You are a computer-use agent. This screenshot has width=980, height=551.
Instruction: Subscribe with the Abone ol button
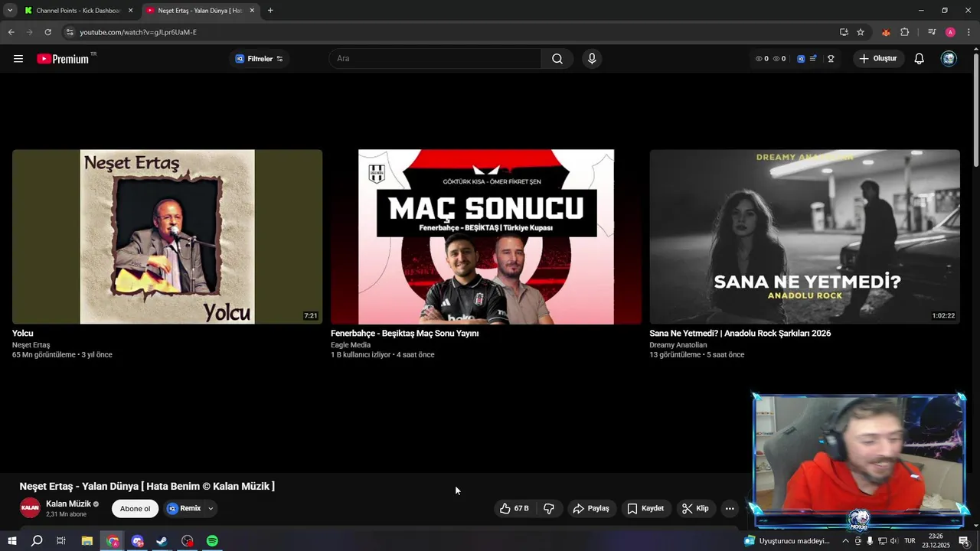[135, 509]
